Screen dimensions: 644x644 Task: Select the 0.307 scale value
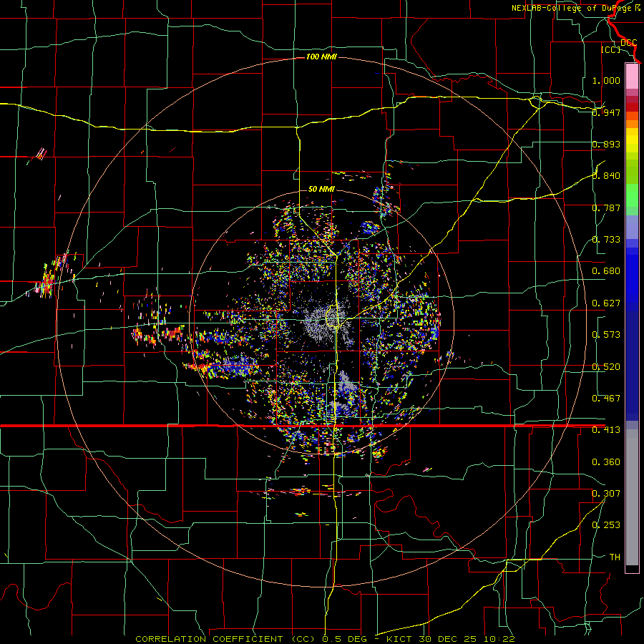pos(606,494)
